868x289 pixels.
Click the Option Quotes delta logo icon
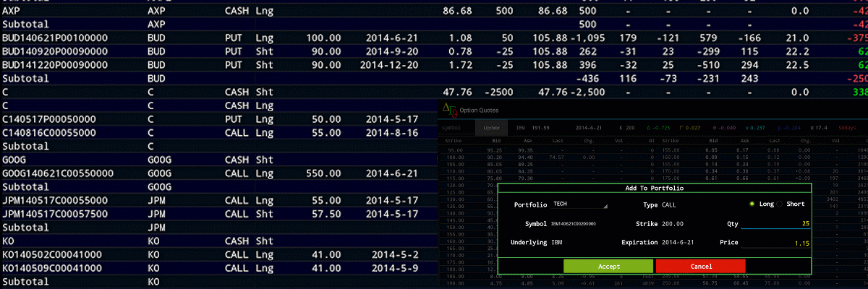point(449,110)
